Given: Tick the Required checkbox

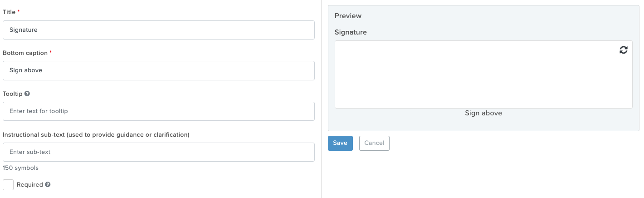Looking at the screenshot, I should pos(8,185).
